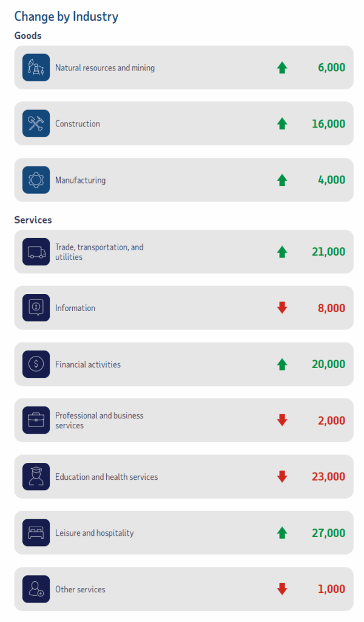Viewport: 364px width, 622px height.
Task: Click the green up arrow for Construction
Action: (x=281, y=124)
